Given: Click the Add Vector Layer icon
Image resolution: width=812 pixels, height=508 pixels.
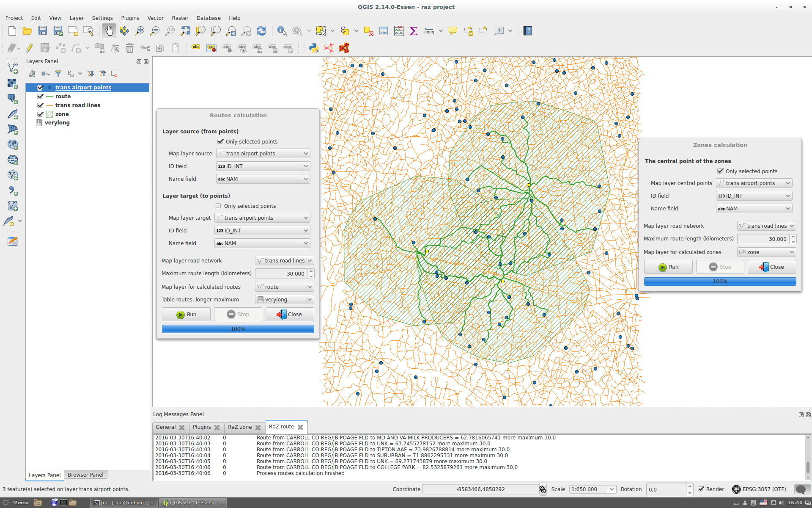Looking at the screenshot, I should [x=13, y=68].
